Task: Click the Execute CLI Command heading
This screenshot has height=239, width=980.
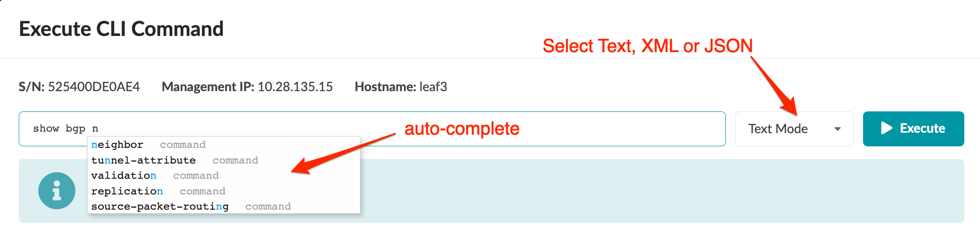Action: pyautogui.click(x=121, y=29)
